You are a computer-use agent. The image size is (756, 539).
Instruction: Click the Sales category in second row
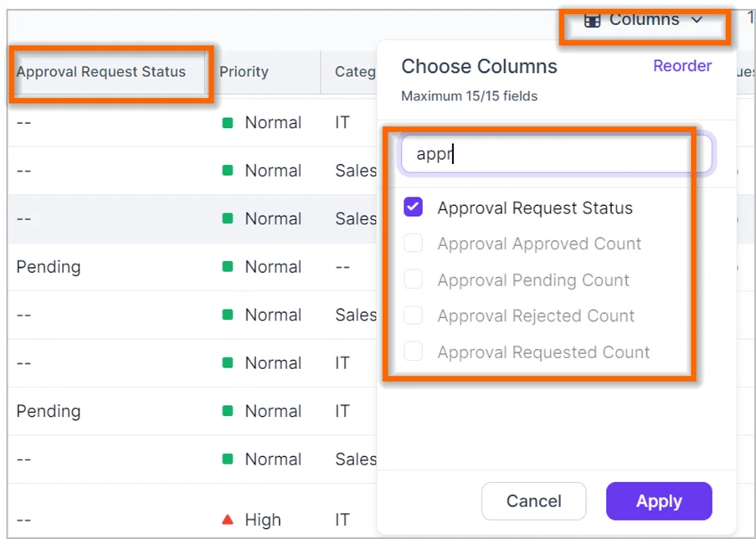355,171
